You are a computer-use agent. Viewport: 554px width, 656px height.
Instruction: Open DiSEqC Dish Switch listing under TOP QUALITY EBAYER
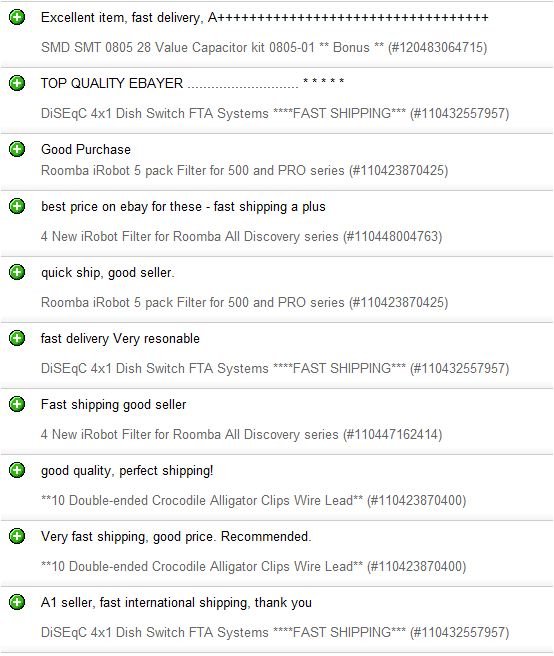275,113
